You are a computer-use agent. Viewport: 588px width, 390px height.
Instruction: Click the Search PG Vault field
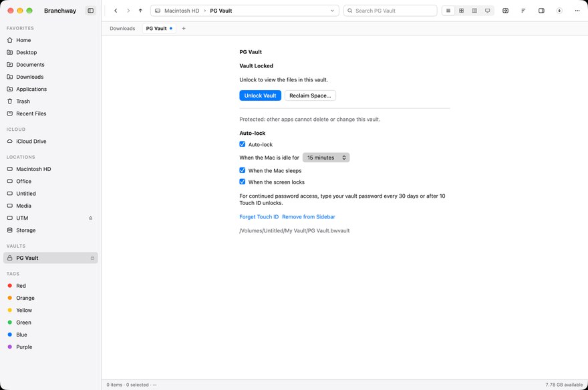[x=390, y=11]
